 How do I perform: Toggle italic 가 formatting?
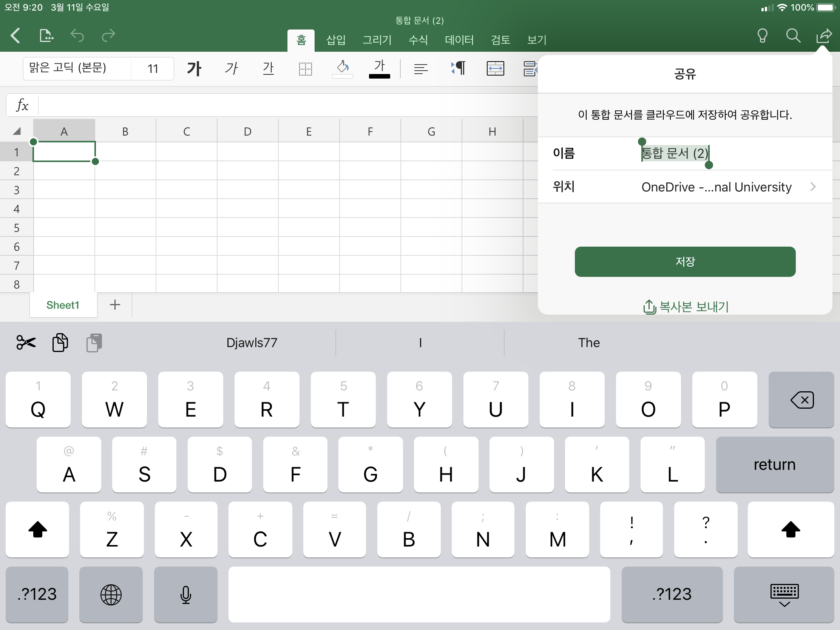[231, 69]
